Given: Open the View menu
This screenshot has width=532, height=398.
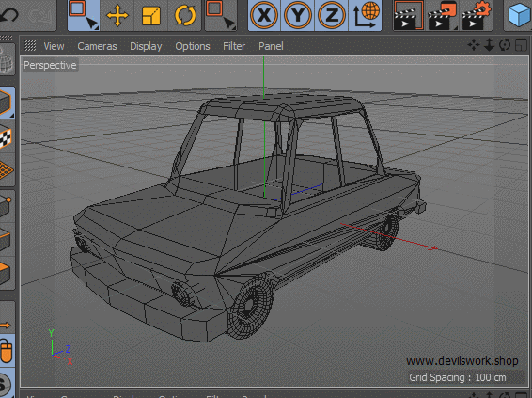Looking at the screenshot, I should point(54,46).
